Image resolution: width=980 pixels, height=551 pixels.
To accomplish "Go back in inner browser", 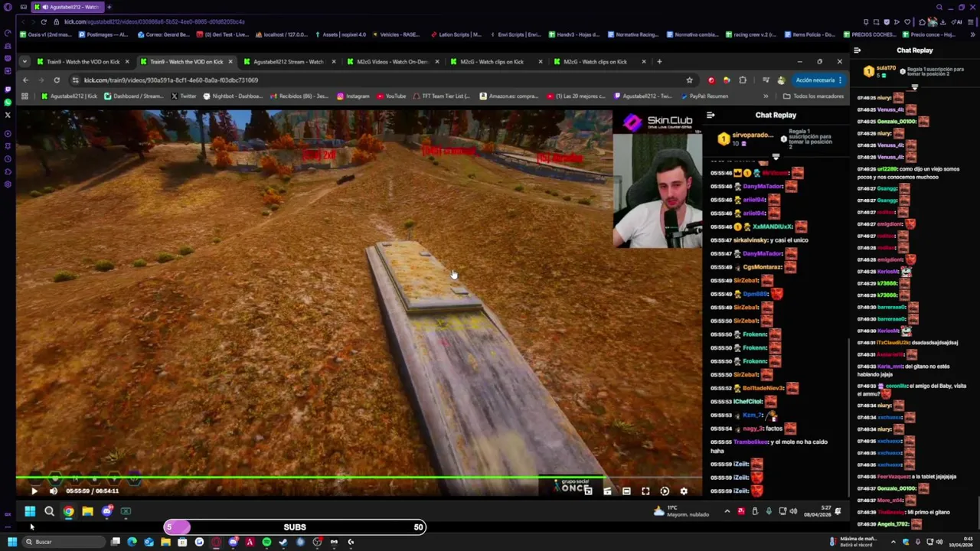I will [x=25, y=80].
